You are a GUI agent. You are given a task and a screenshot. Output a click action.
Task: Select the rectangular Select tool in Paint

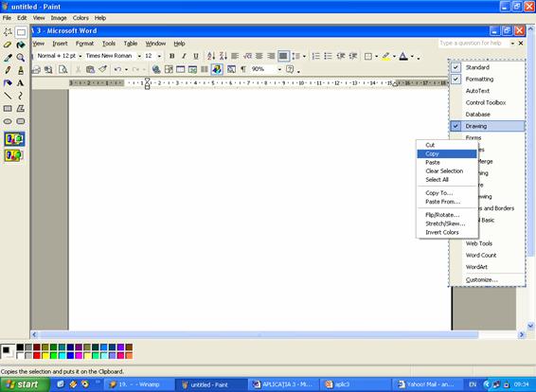click(x=21, y=32)
